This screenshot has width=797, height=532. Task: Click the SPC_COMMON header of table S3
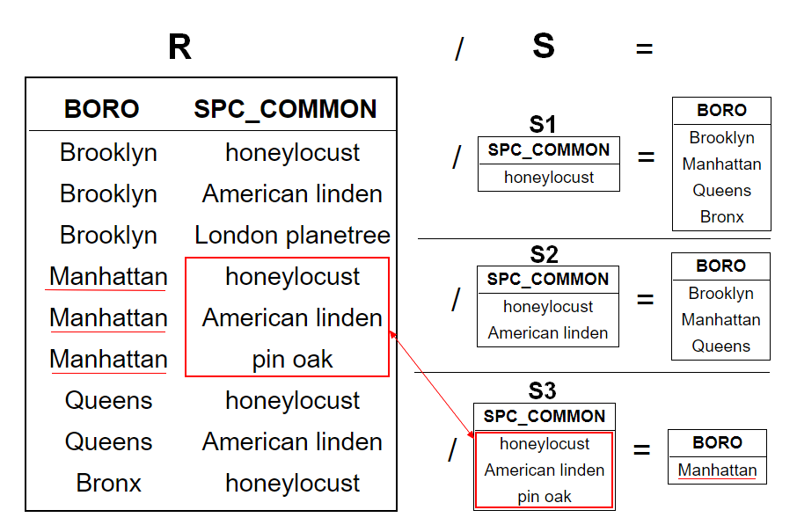point(545,417)
